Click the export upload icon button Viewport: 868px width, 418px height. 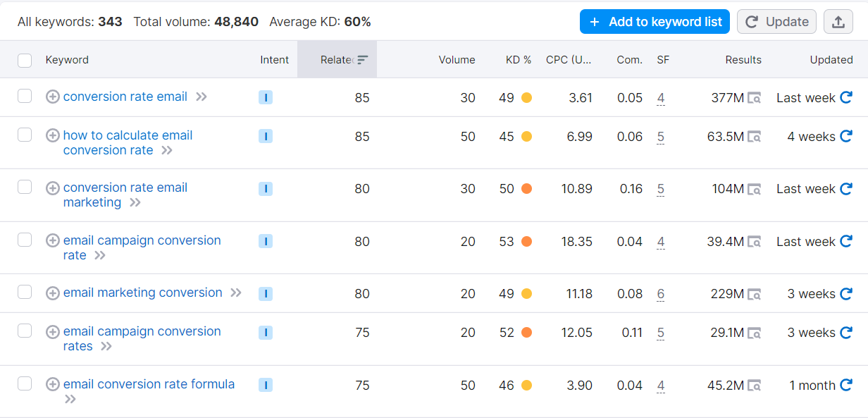tap(838, 22)
